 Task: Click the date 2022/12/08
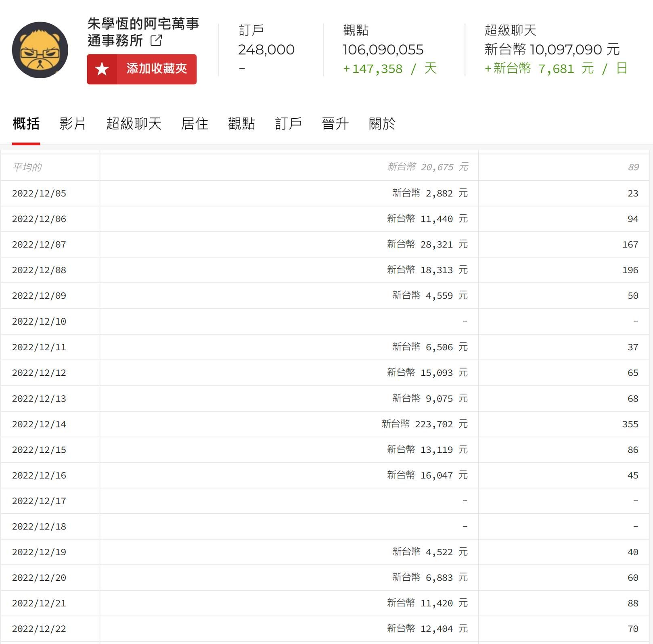[39, 270]
